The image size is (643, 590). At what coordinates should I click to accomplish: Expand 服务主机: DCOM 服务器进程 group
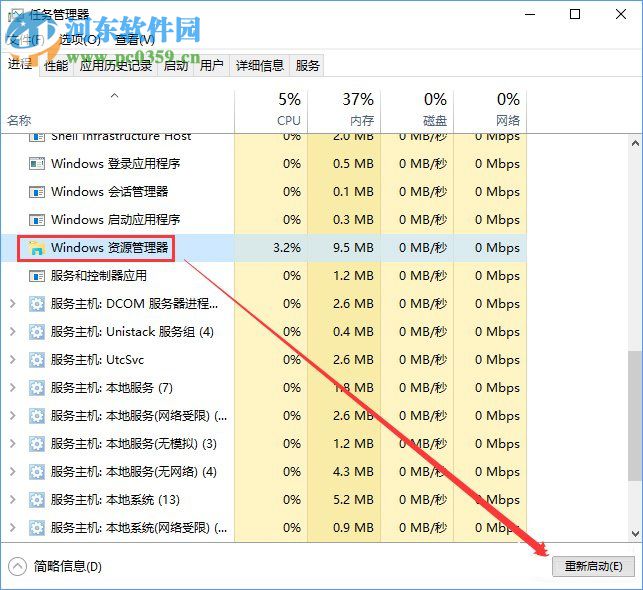point(13,304)
